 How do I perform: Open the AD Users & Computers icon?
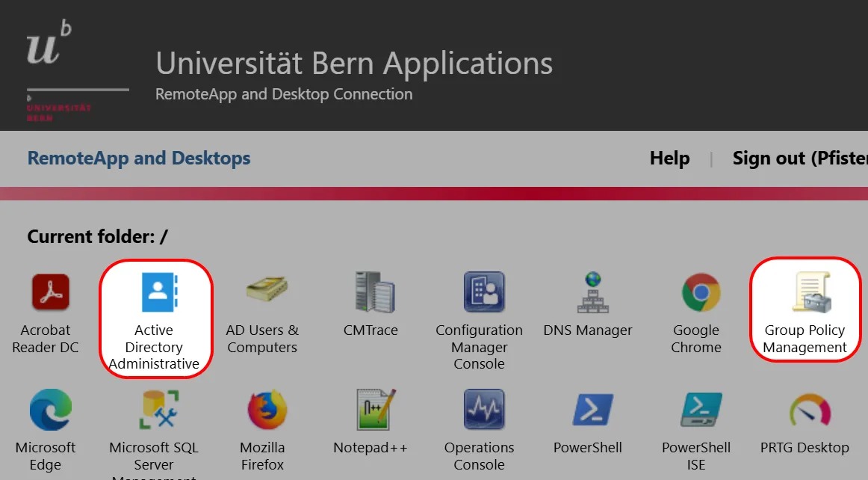267,288
